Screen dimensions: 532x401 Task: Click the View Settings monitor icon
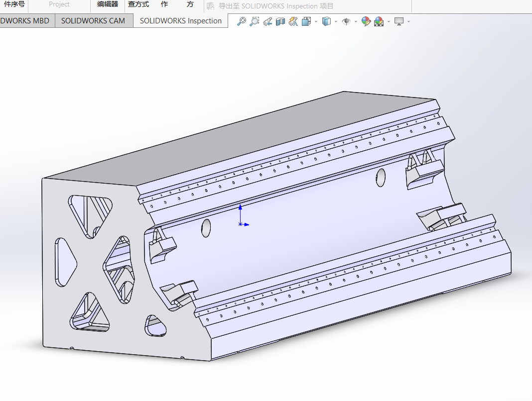coord(399,21)
